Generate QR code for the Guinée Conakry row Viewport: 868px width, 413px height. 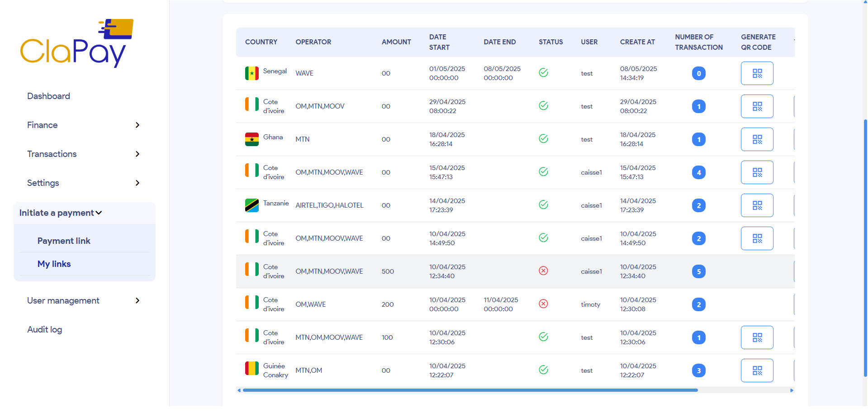757,370
